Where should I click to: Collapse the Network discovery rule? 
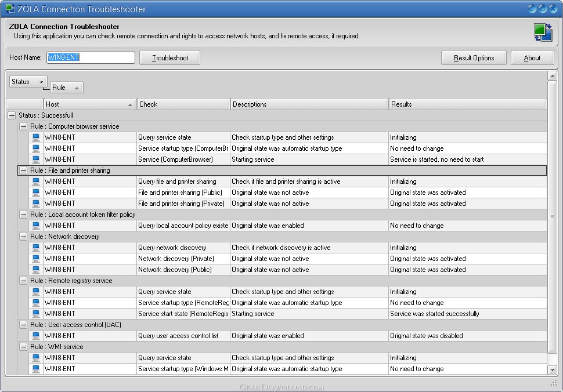point(23,237)
